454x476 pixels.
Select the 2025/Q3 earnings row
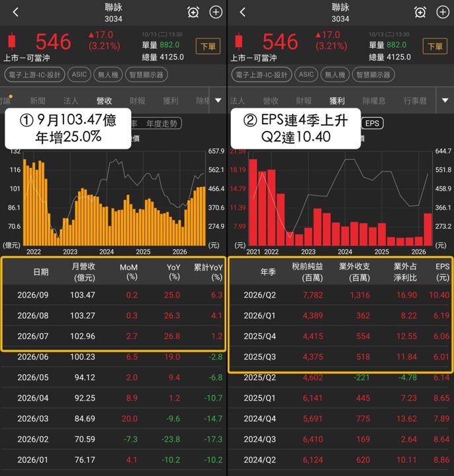coord(341,357)
